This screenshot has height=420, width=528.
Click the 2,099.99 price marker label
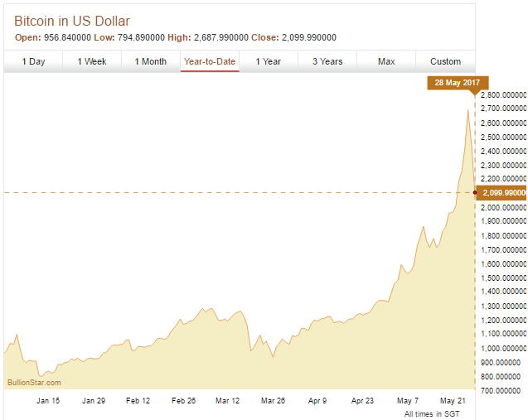click(x=502, y=192)
